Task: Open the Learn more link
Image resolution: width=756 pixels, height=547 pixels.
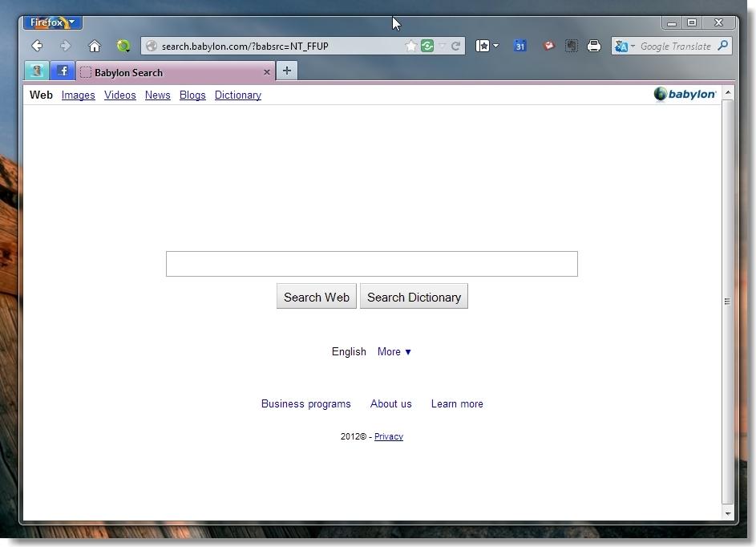Action: [x=457, y=403]
